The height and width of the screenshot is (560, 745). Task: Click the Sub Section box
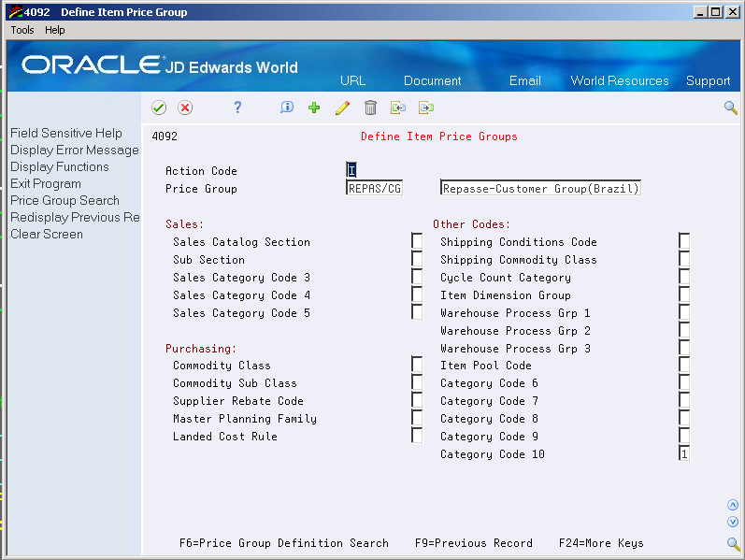(x=417, y=259)
